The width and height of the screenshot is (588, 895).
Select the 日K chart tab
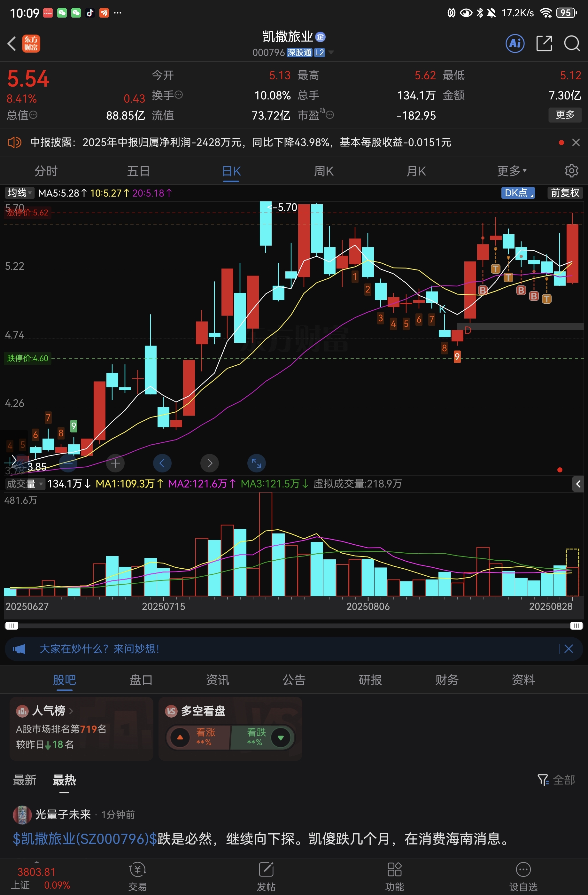pyautogui.click(x=231, y=171)
